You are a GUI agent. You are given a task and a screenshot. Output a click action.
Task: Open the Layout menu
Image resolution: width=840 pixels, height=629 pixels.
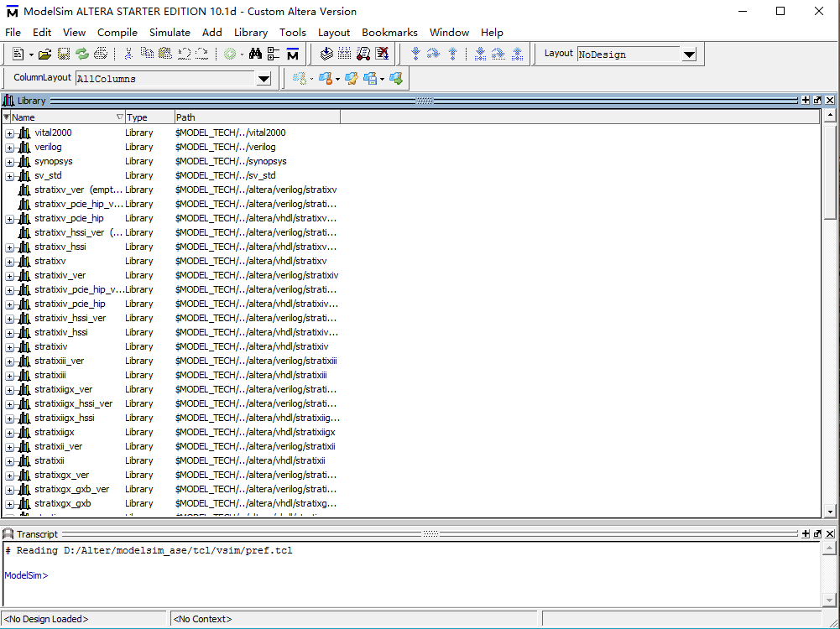point(334,33)
